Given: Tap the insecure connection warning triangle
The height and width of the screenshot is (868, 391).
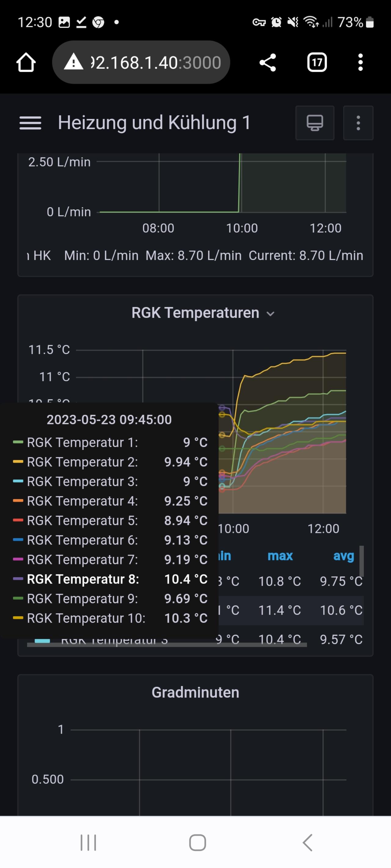Looking at the screenshot, I should tap(73, 63).
